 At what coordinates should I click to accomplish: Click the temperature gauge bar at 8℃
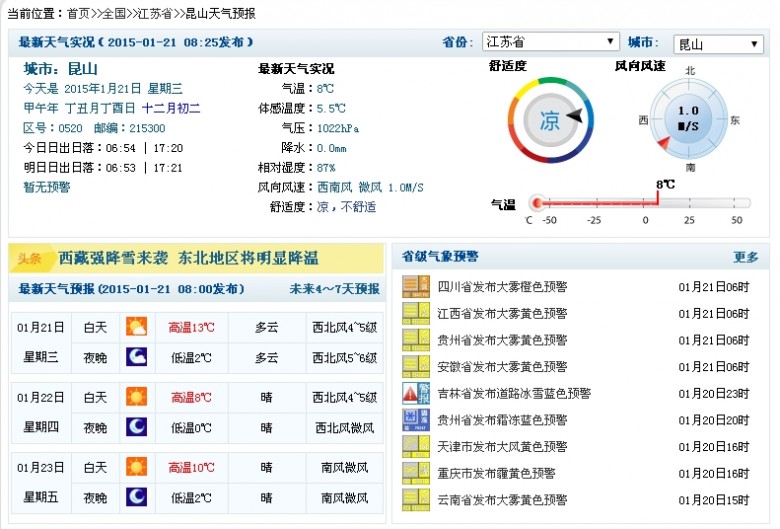point(640,203)
